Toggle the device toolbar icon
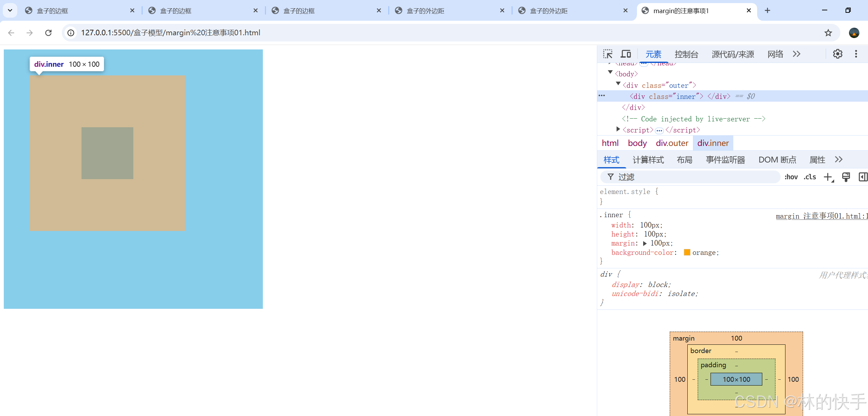 626,54
